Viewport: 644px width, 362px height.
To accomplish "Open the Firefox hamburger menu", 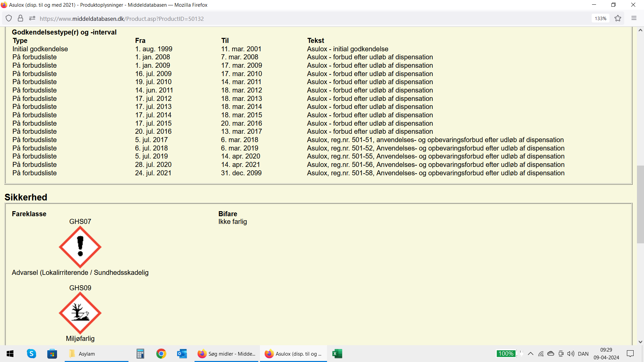I will (x=634, y=18).
